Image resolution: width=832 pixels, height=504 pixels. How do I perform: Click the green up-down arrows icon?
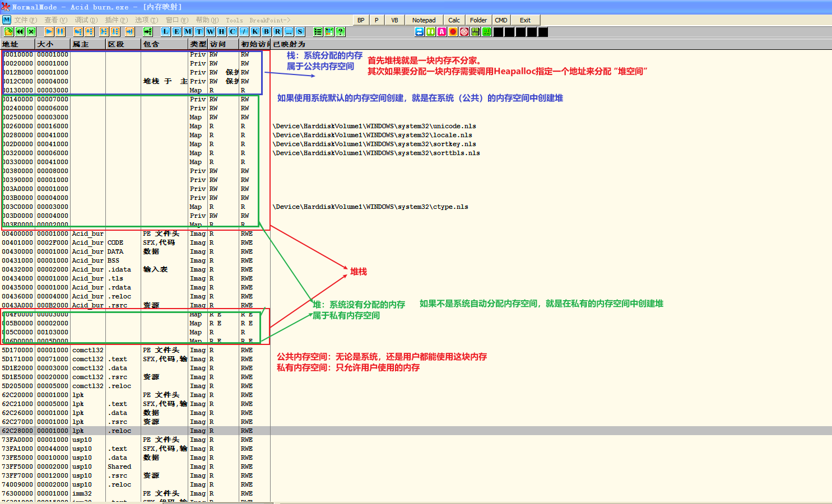(430, 32)
